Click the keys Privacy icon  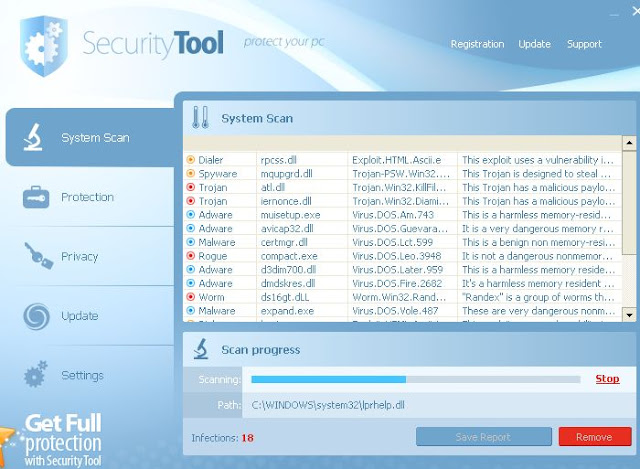tap(38, 256)
